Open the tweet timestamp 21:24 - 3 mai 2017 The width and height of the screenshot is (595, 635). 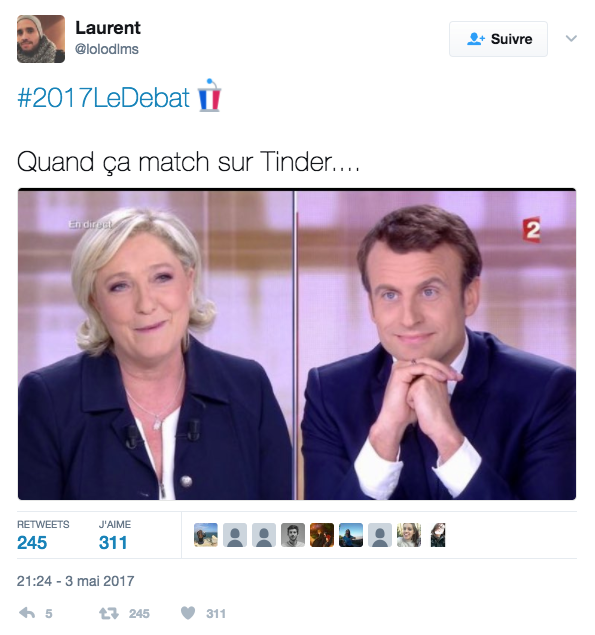(75, 581)
